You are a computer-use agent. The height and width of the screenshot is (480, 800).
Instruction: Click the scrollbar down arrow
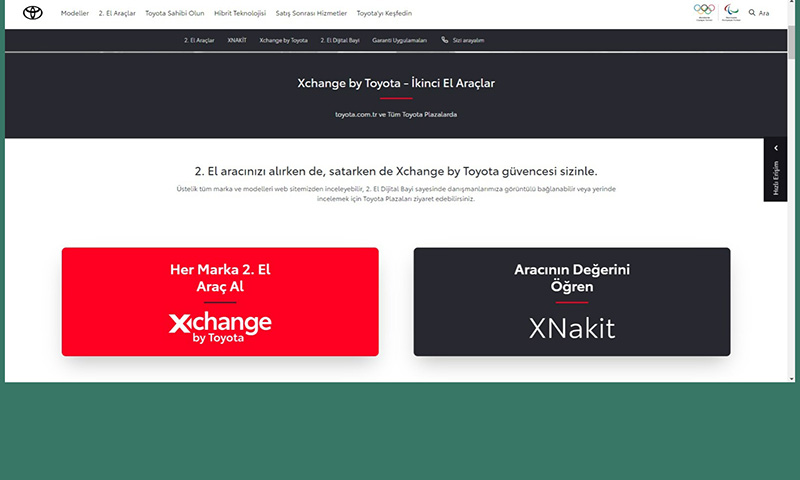pyautogui.click(x=791, y=378)
